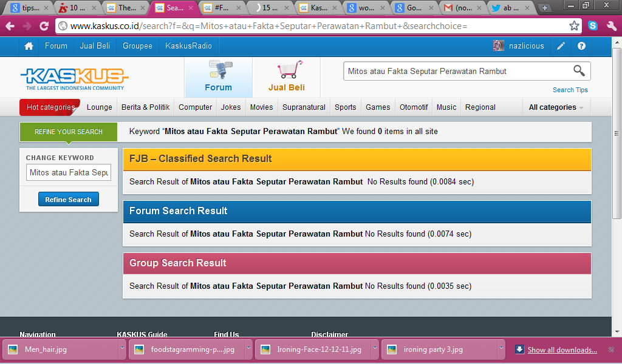Select the Hot categories button
The image size is (622, 364).
[50, 107]
